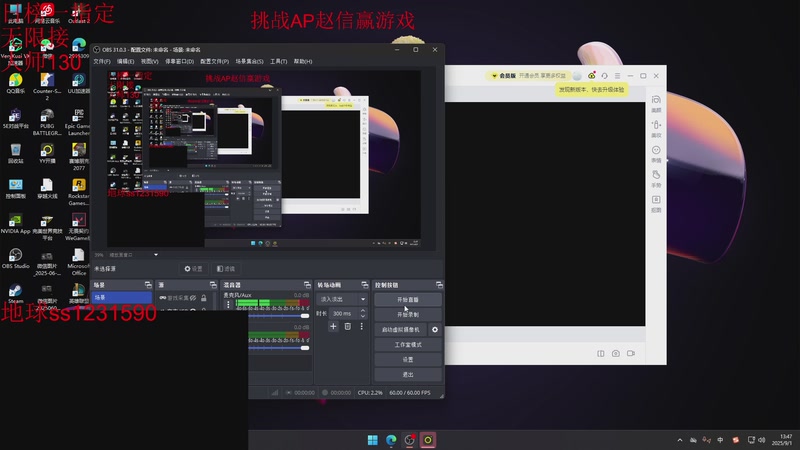Select QQ音乐 desktop icon

point(15,84)
